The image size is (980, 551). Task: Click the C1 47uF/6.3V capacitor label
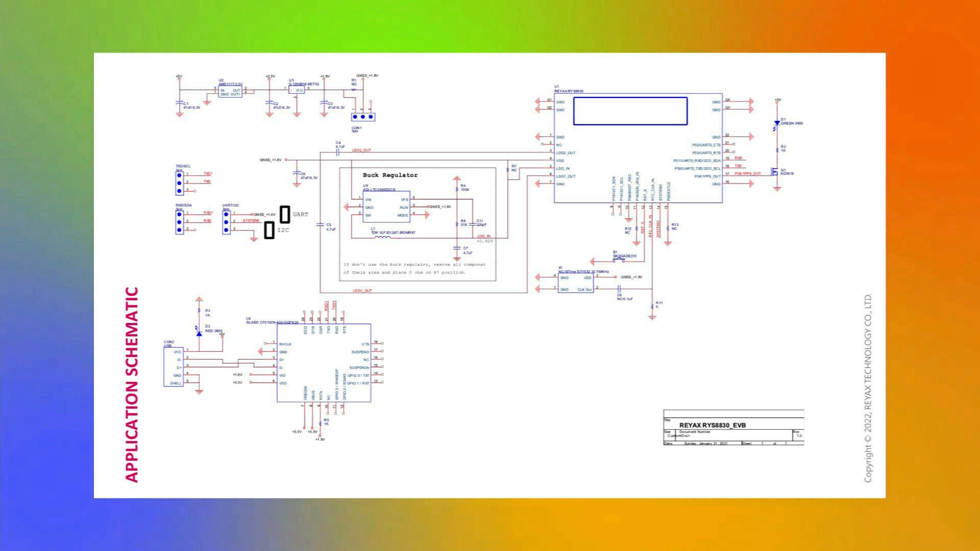[x=191, y=106]
